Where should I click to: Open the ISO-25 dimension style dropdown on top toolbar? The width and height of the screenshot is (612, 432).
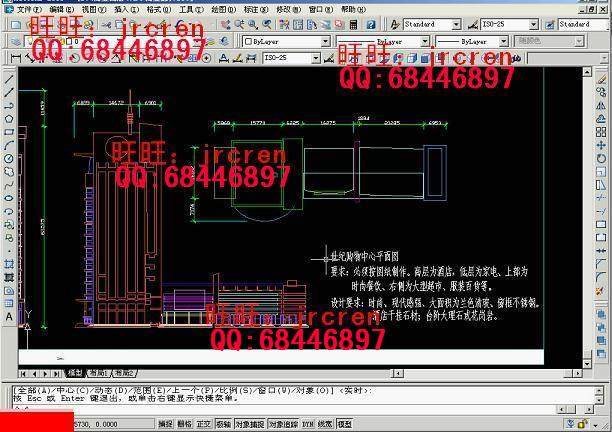534,25
